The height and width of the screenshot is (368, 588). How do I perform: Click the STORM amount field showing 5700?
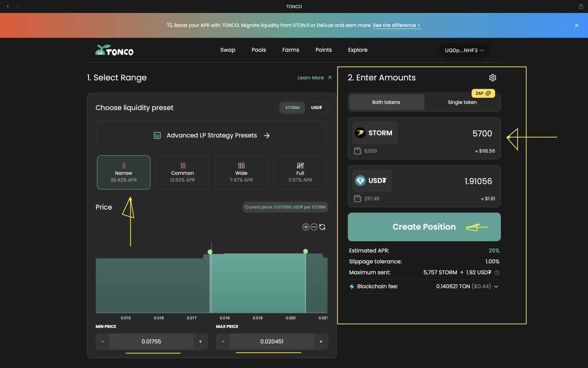click(x=482, y=134)
